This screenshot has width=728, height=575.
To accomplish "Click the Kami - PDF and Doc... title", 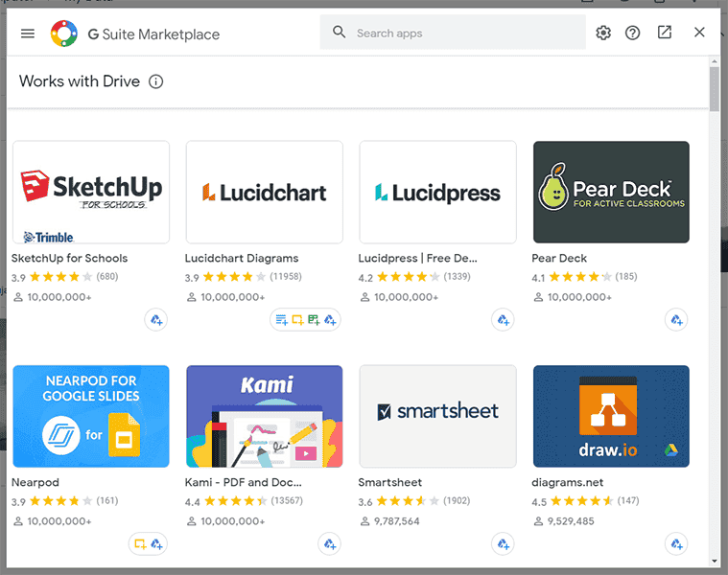I will 244,482.
